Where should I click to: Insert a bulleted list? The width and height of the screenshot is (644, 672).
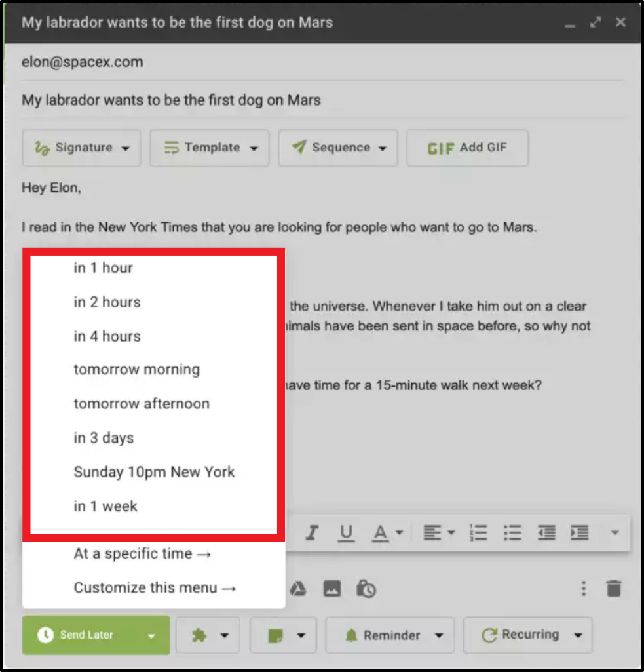[x=512, y=533]
